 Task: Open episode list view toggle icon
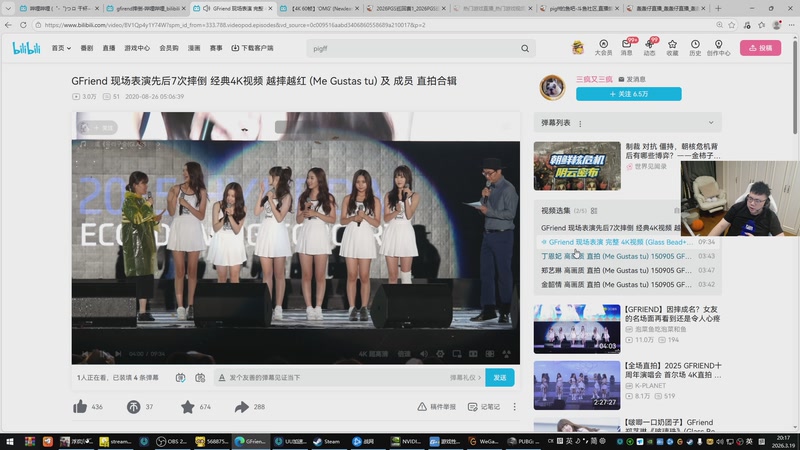[594, 211]
